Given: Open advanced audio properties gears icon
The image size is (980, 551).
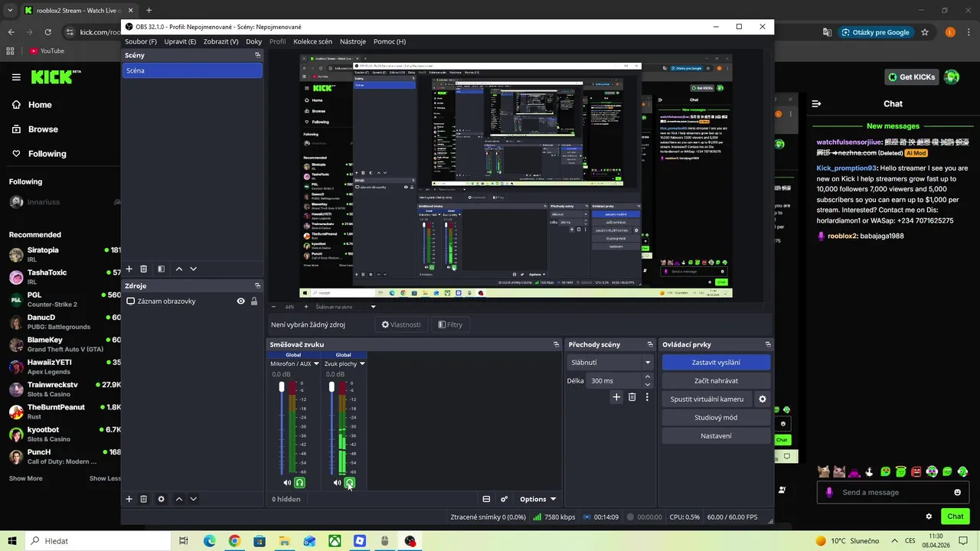Looking at the screenshot, I should (x=504, y=499).
